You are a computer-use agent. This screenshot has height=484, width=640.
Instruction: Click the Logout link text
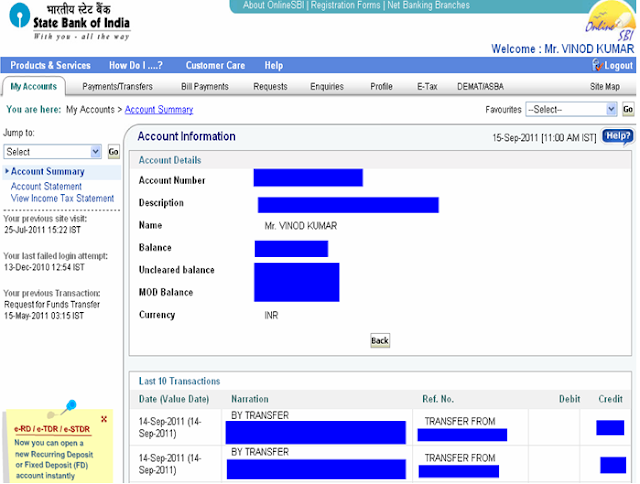pos(618,65)
